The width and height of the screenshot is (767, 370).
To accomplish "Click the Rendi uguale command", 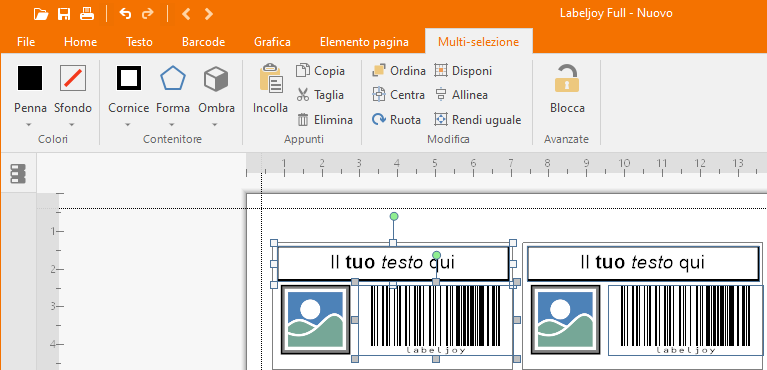I will (478, 119).
